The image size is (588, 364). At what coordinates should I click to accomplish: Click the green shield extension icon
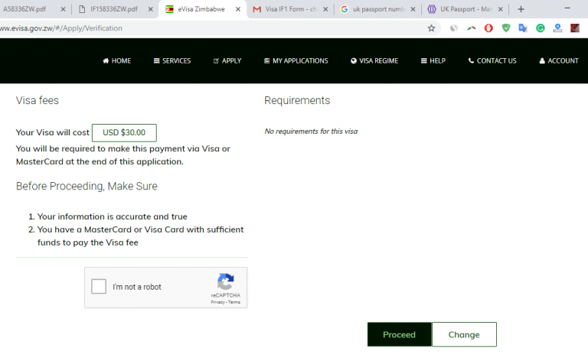(506, 28)
